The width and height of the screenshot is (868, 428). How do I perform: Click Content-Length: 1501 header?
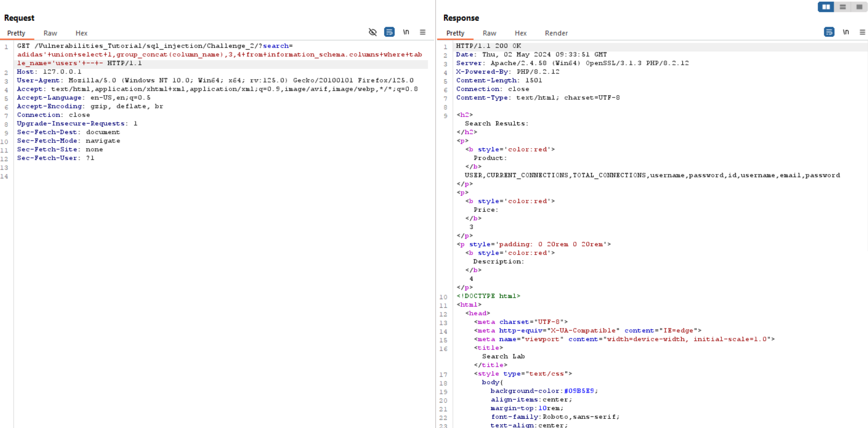[x=499, y=80]
